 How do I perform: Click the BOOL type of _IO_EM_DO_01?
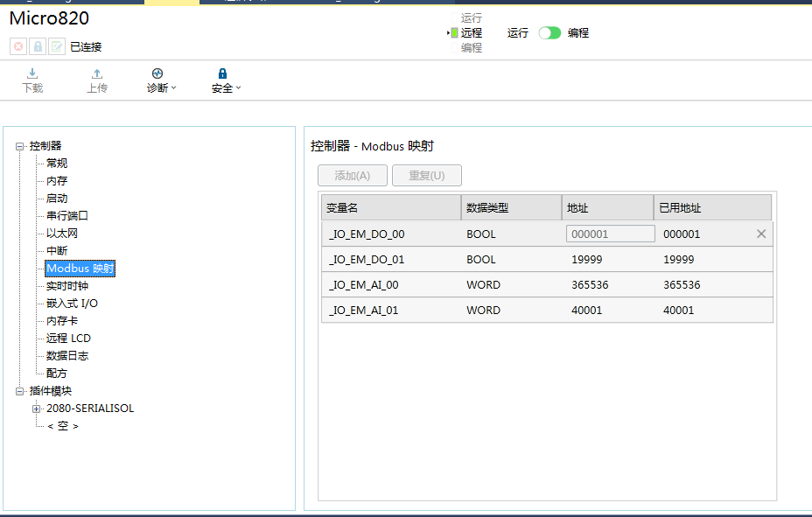point(481,260)
